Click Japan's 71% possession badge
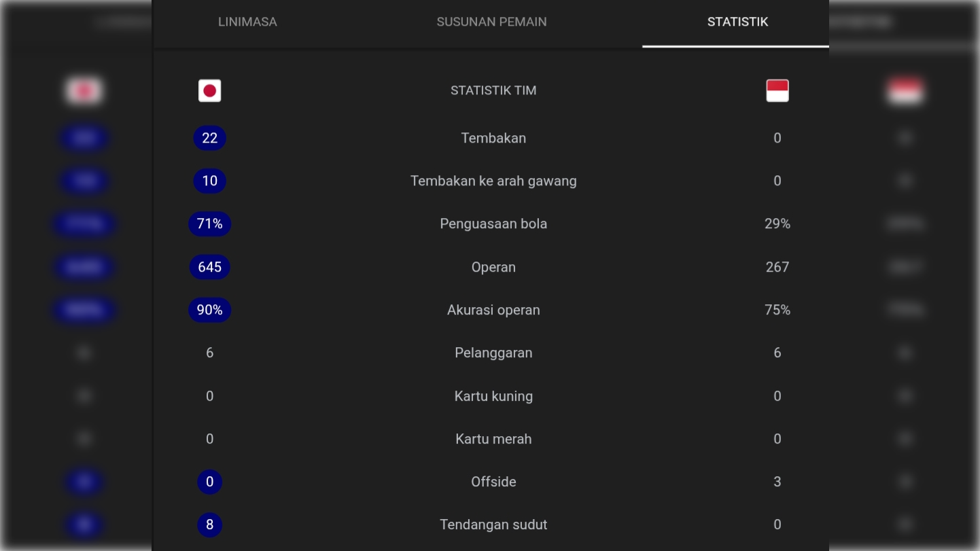 [x=209, y=224]
